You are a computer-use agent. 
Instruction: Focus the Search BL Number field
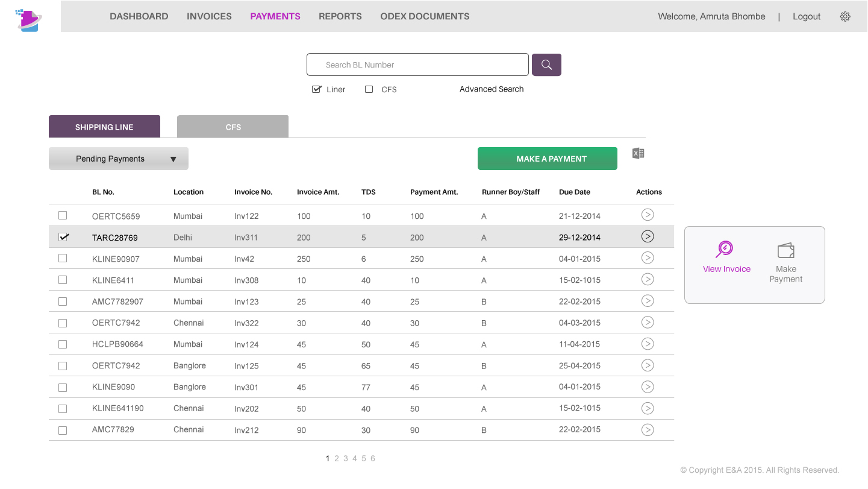pos(417,65)
